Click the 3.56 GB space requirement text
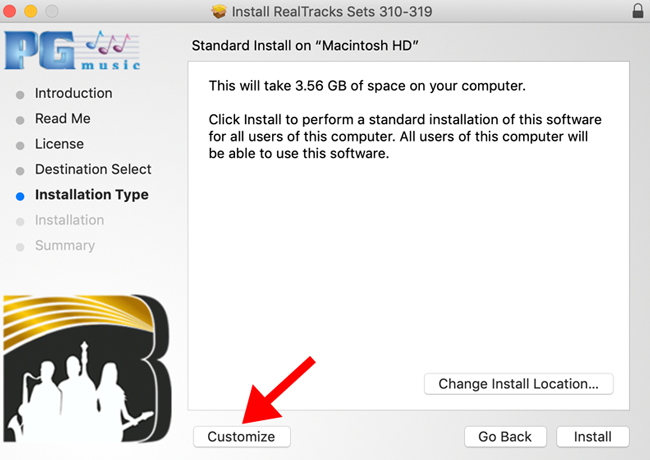 click(367, 86)
